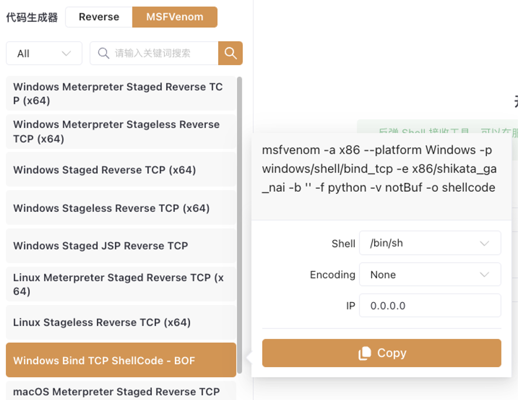Click the orange search button icon

click(x=231, y=53)
